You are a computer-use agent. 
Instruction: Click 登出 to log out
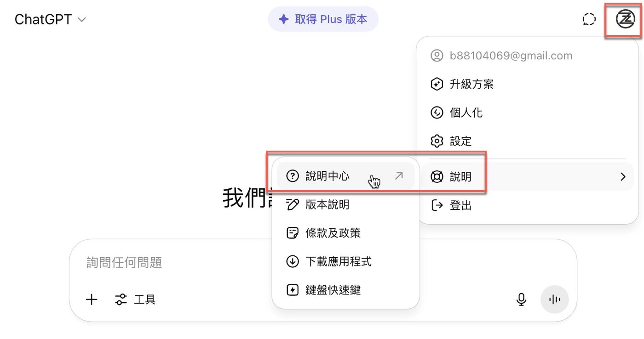pyautogui.click(x=460, y=205)
